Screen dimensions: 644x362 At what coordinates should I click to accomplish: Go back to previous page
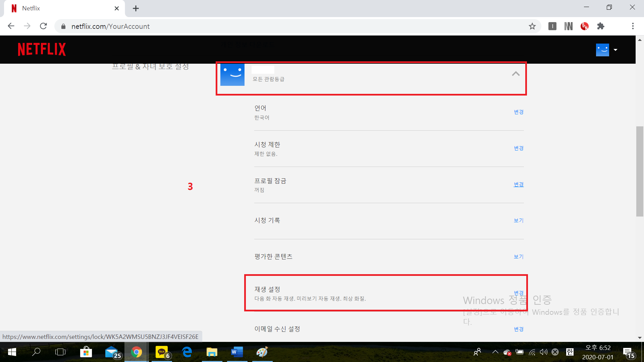click(11, 26)
